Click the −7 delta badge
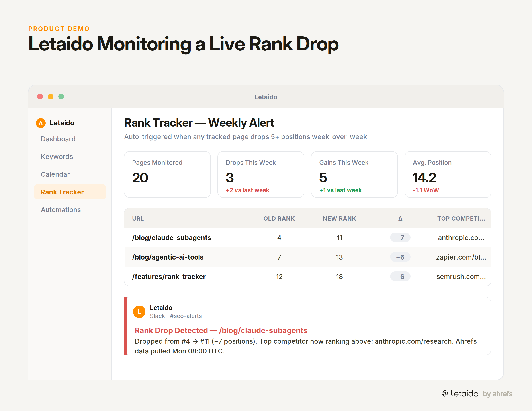The height and width of the screenshot is (411, 532). tap(400, 238)
